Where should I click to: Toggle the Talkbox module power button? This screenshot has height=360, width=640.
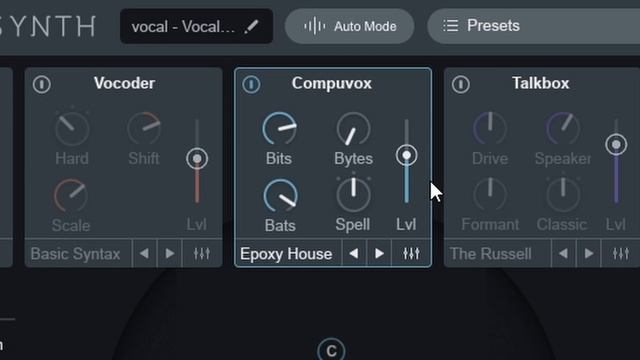pos(461,84)
